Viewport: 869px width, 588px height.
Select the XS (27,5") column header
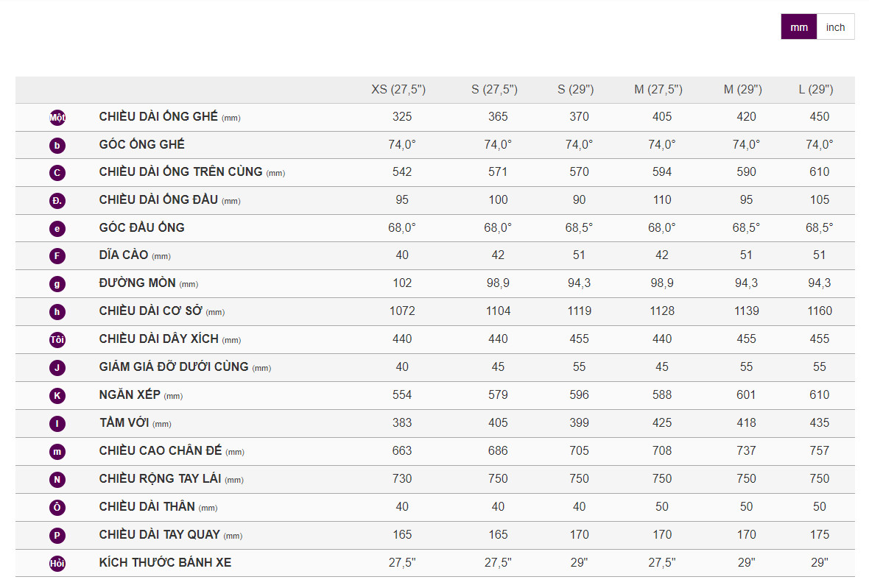pos(398,90)
